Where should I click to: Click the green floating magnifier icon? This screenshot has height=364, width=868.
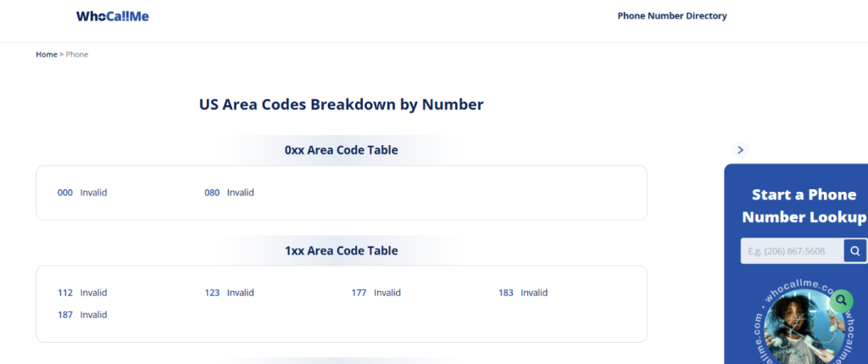coord(842,301)
